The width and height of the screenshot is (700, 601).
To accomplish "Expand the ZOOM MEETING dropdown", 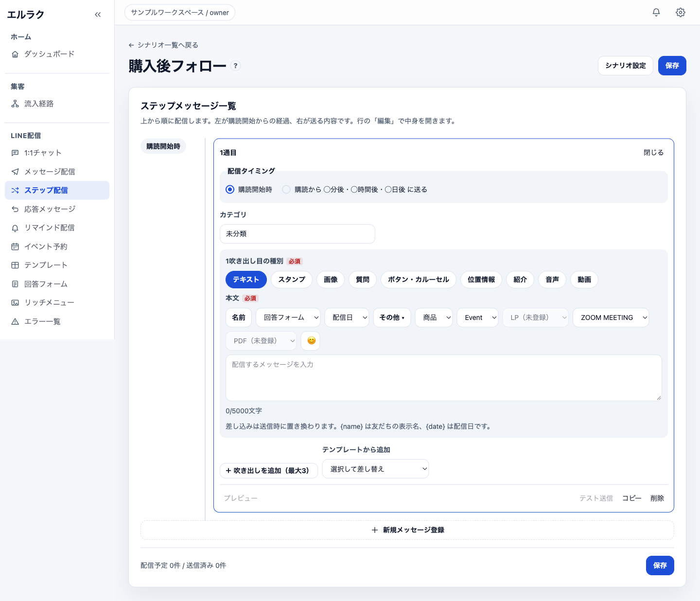I will 611,318.
